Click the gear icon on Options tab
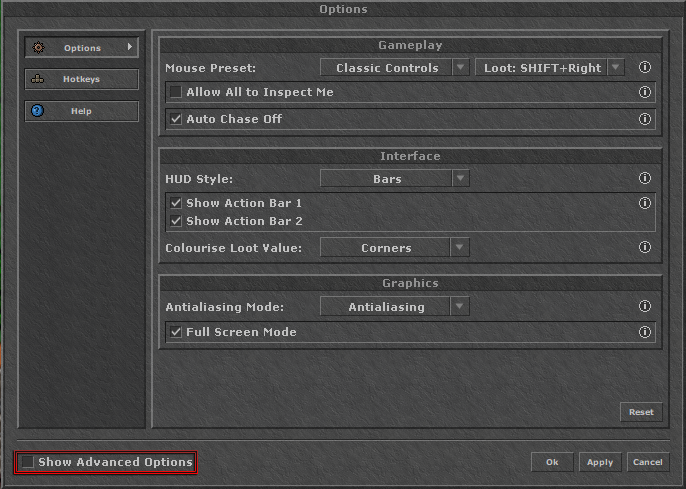The height and width of the screenshot is (489, 686). click(38, 47)
